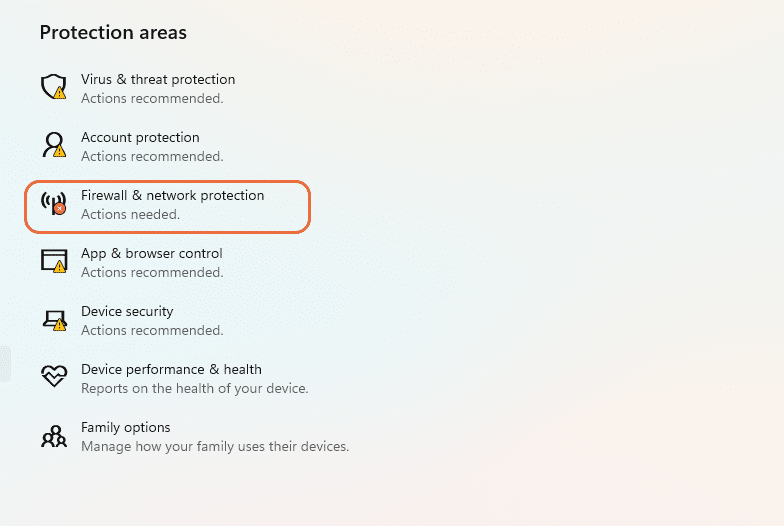784x526 pixels.
Task: Click the Family options people icon
Action: click(53, 435)
